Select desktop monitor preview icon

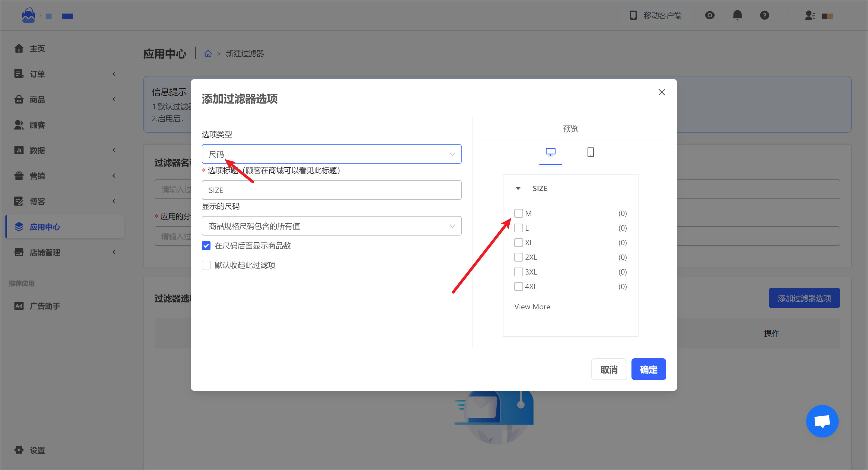(x=550, y=153)
